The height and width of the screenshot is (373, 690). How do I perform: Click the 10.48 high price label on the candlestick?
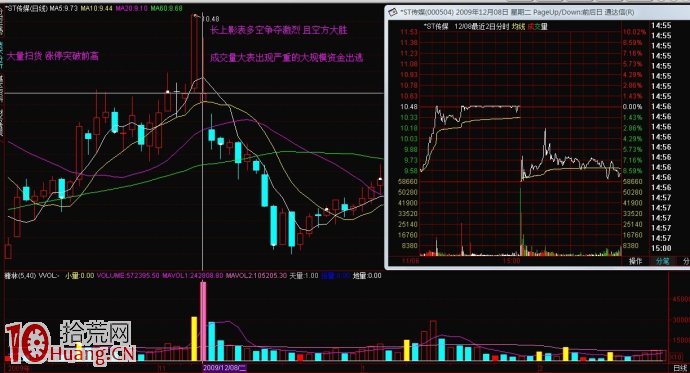point(210,19)
